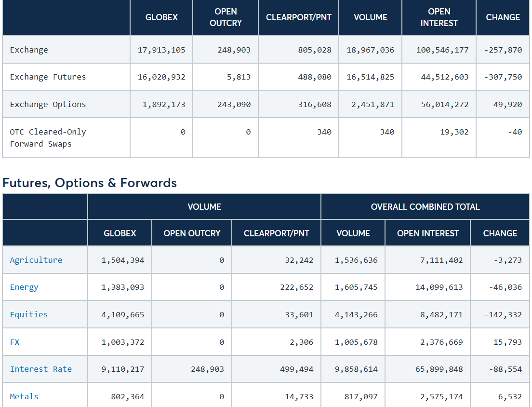This screenshot has width=532, height=407.
Task: Click OPEN INTEREST header in top table
Action: [439, 17]
